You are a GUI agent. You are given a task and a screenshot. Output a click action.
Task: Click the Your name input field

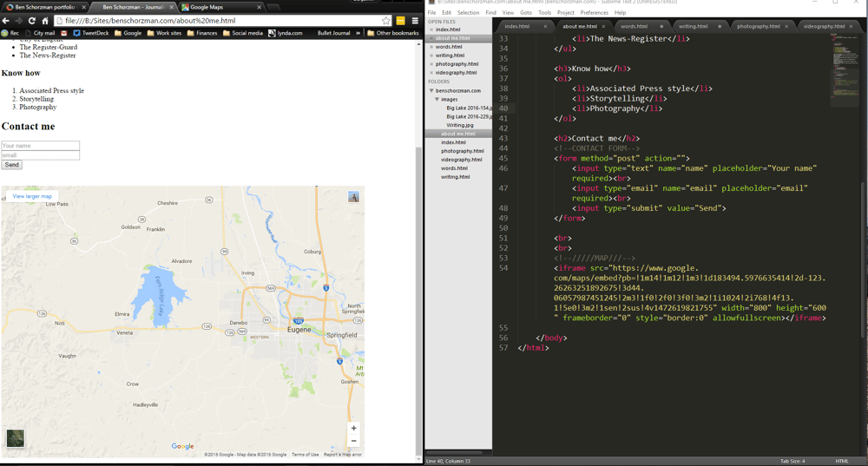(x=41, y=146)
